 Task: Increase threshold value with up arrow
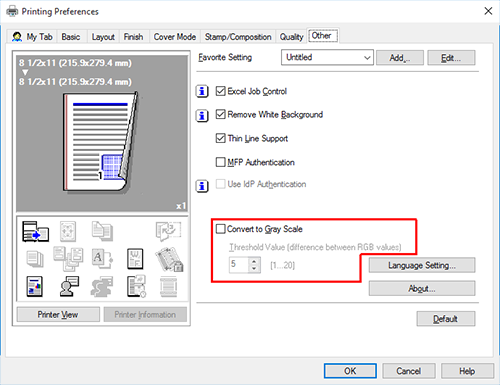coord(254,261)
